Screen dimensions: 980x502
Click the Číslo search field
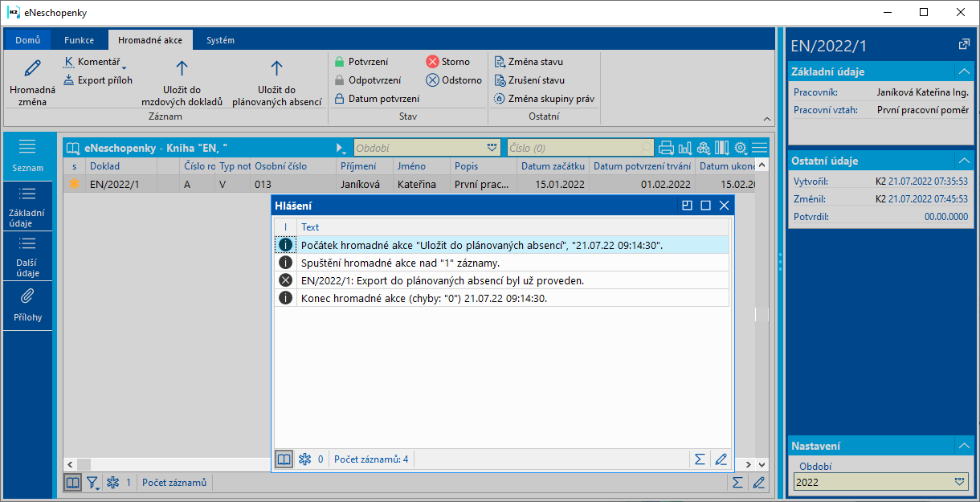click(x=580, y=148)
